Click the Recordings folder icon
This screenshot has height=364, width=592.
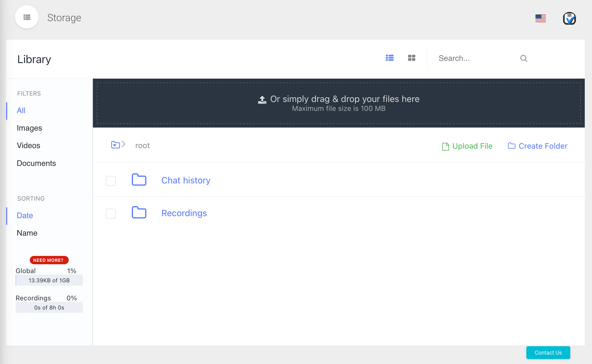[139, 213]
